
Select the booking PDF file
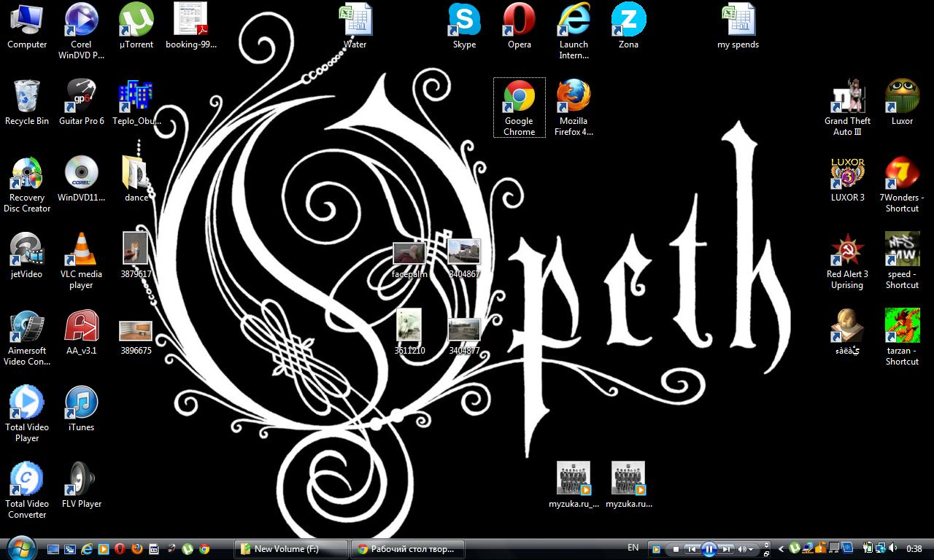[191, 26]
